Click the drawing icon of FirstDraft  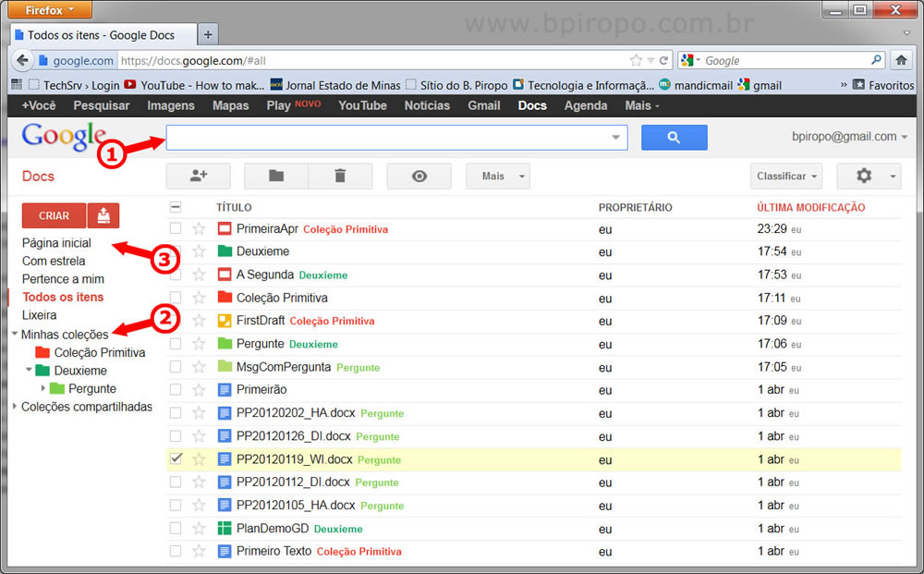[x=225, y=321]
